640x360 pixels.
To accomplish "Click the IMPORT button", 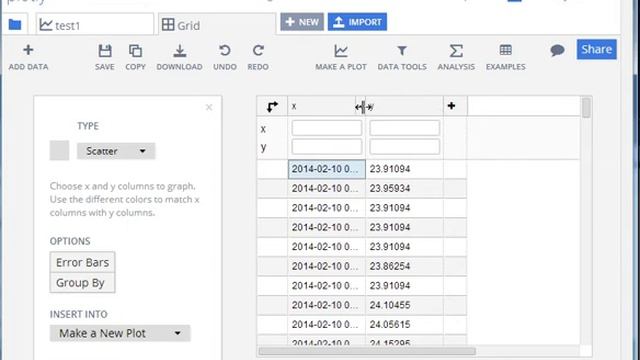I will click(357, 22).
